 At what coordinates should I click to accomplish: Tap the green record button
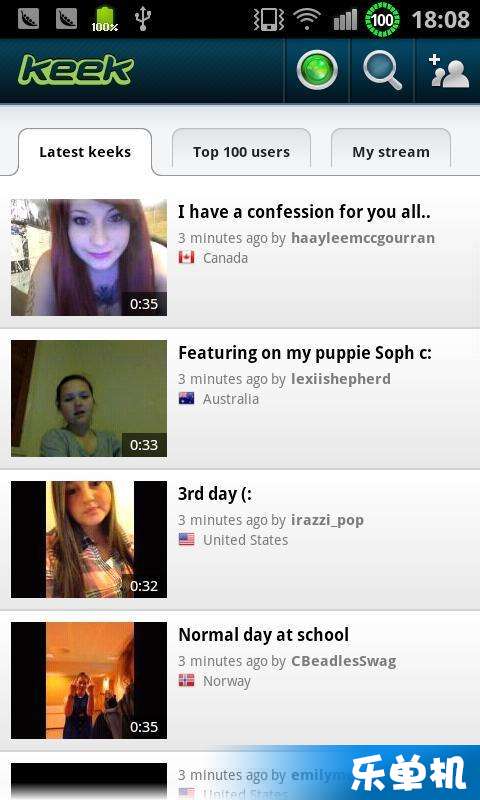pyautogui.click(x=317, y=70)
